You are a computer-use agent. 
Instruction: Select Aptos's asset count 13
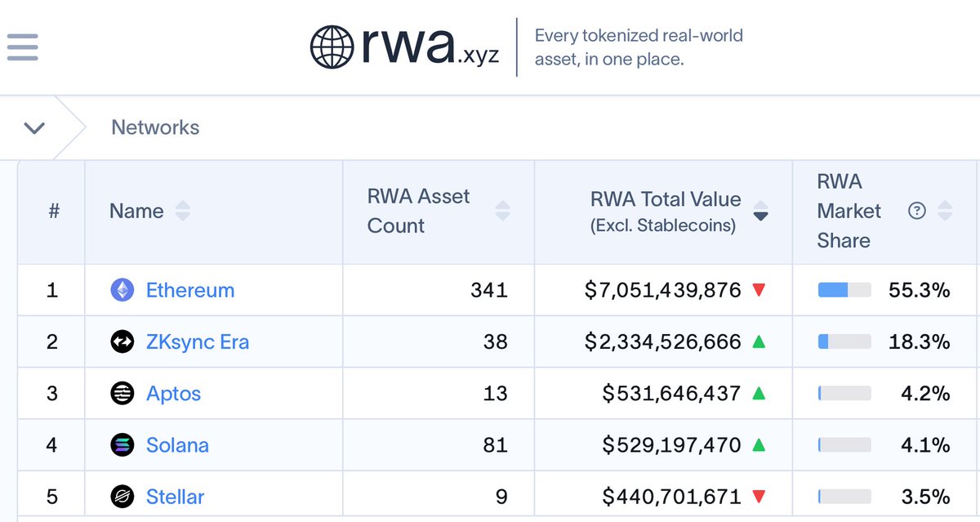[x=496, y=393]
